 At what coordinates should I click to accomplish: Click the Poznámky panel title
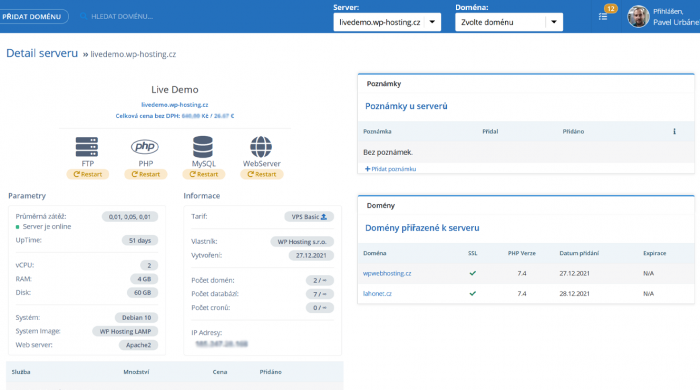point(383,83)
